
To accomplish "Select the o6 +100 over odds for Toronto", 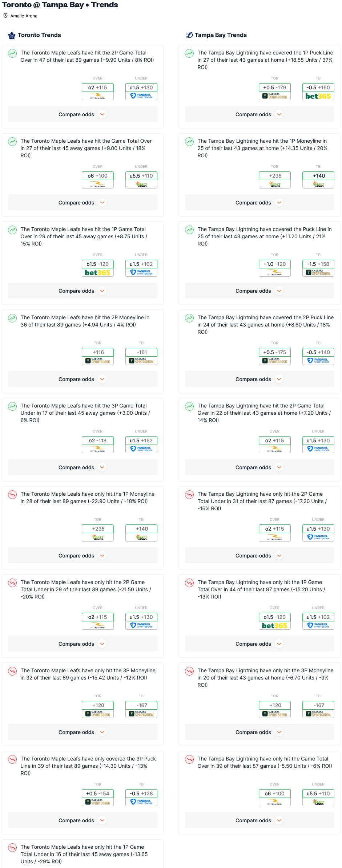I will [97, 176].
